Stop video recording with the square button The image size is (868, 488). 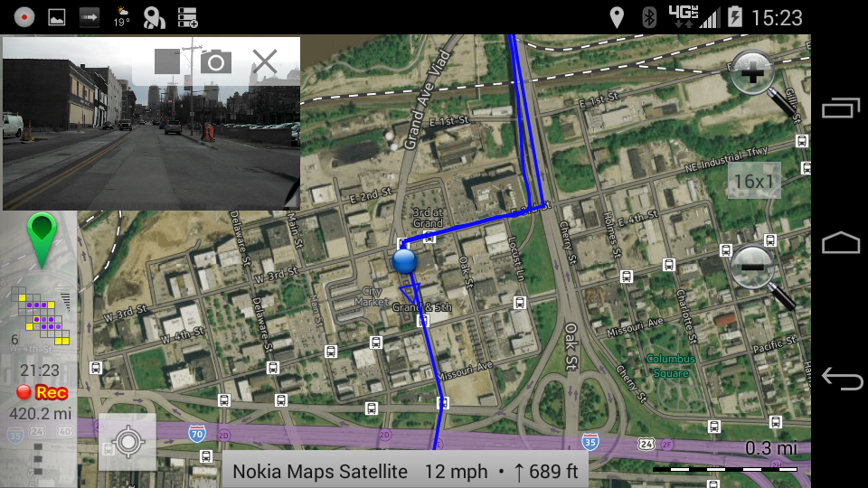click(167, 61)
